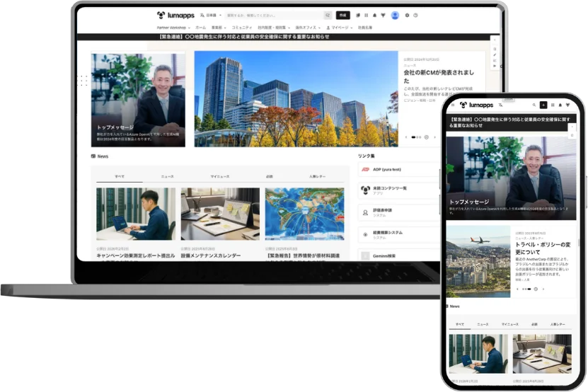Select the 人事レター tab on the phone
Screen dimensions: 588x392
click(x=558, y=324)
